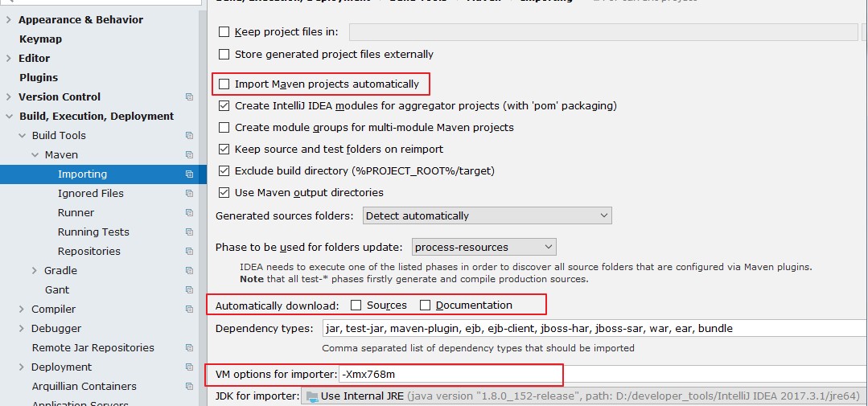The image size is (868, 406).
Task: Select Gant in Build Tools
Action: [x=57, y=290]
